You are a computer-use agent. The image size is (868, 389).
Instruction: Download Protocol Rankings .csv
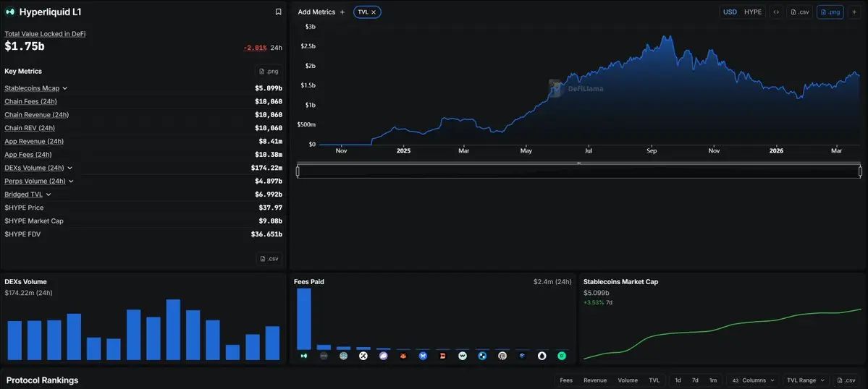pos(846,380)
